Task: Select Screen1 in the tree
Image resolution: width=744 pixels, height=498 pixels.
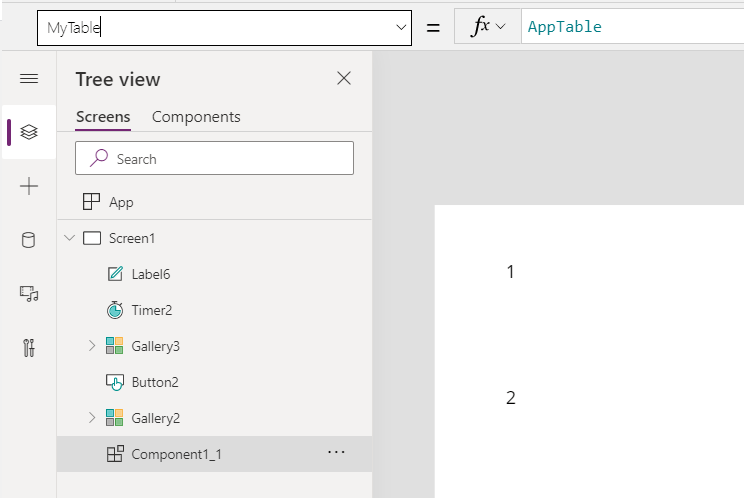Action: [x=214, y=238]
